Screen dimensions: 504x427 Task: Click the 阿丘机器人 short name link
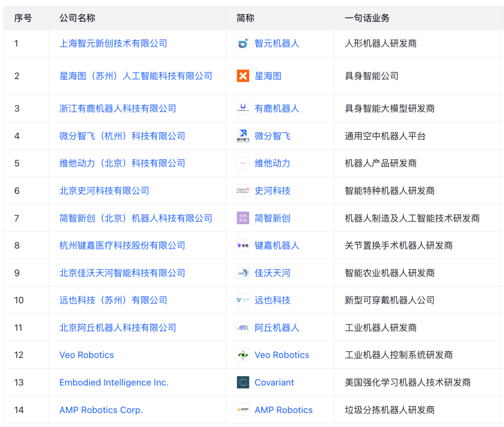(277, 327)
